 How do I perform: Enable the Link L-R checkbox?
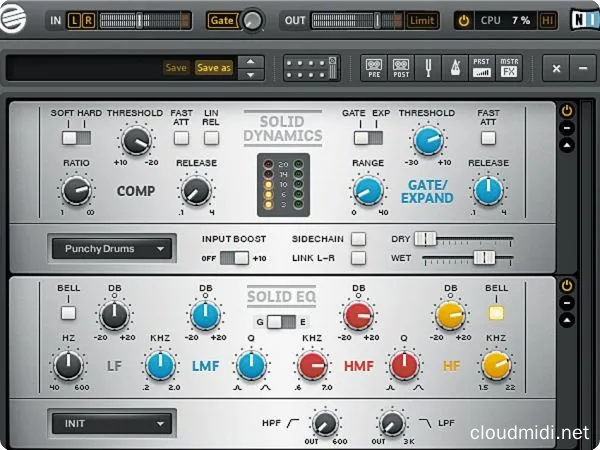[x=358, y=258]
